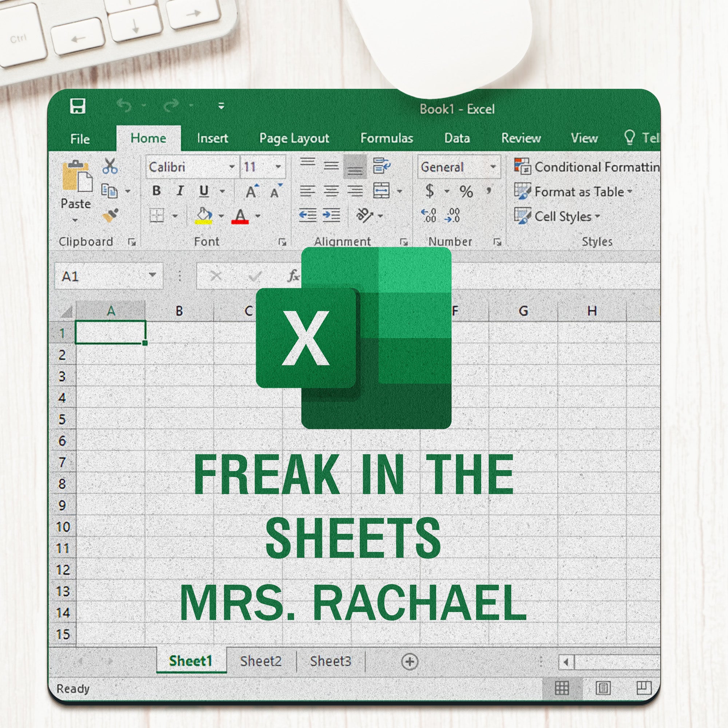The image size is (728, 728).
Task: Align text left
Action: pos(308,191)
